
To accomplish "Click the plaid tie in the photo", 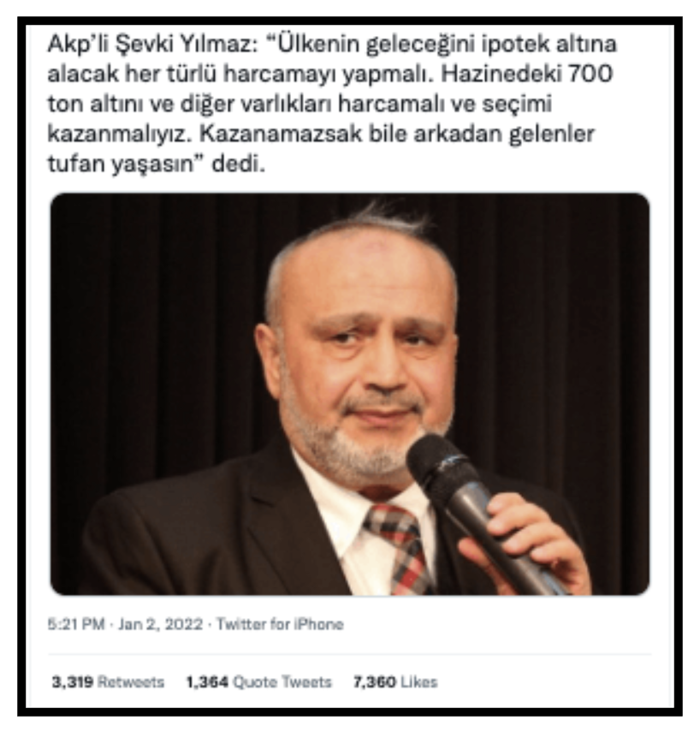I will 400,548.
